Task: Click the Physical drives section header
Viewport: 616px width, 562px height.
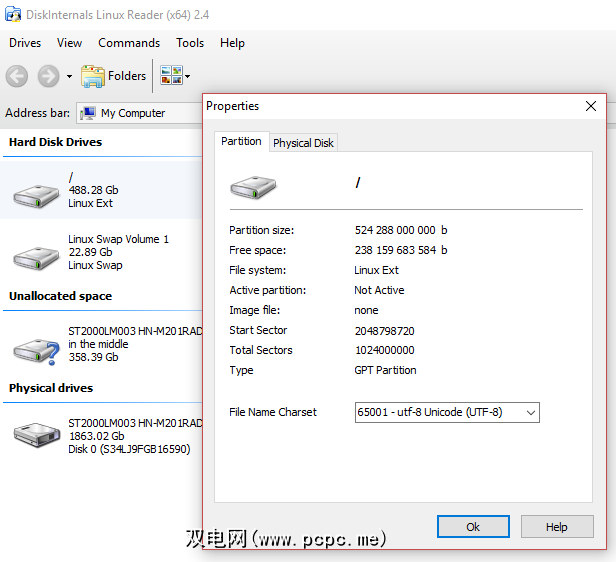Action: coord(51,388)
